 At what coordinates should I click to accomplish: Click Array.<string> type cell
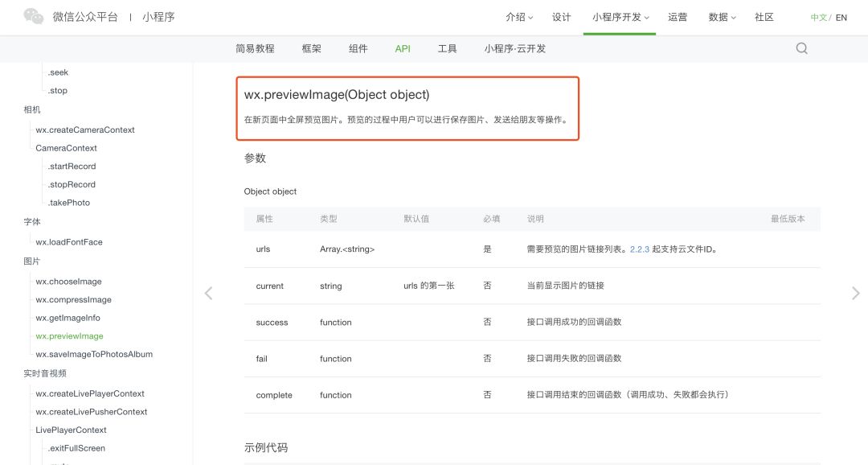tap(347, 249)
